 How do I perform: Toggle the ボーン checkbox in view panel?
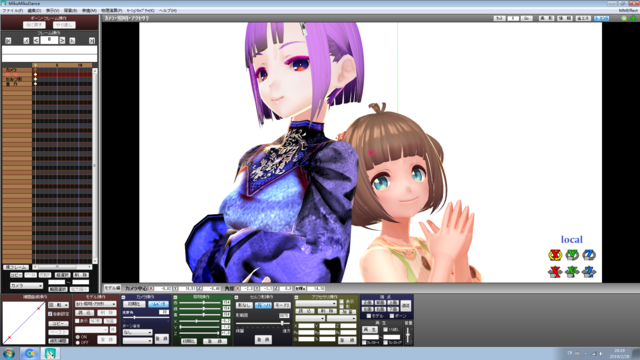pyautogui.click(x=391, y=316)
